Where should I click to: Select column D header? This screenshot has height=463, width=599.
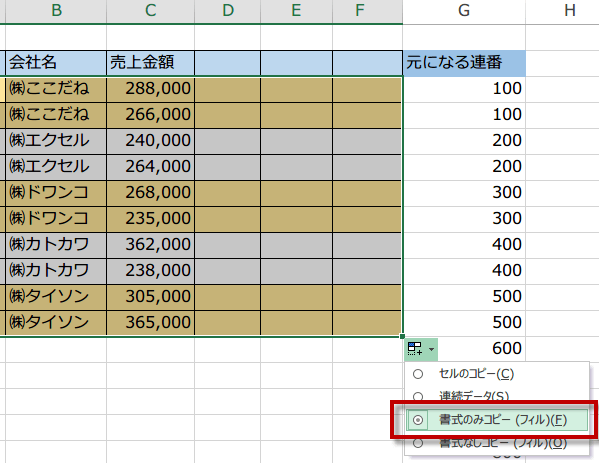(228, 10)
